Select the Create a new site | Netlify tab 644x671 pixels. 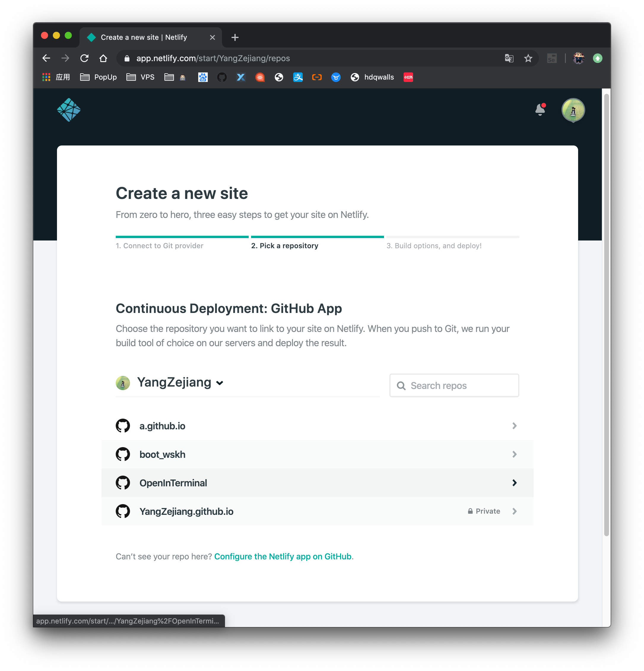pyautogui.click(x=150, y=37)
